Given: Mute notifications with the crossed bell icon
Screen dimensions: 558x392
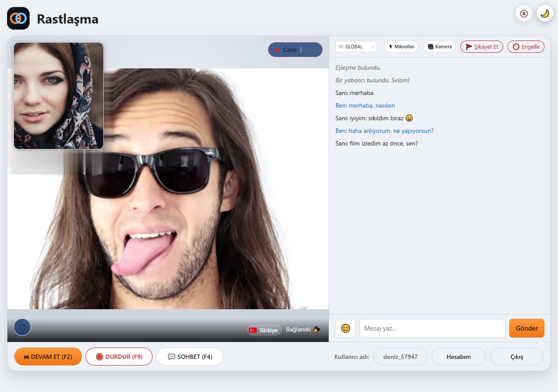Looking at the screenshot, I should [x=524, y=14].
